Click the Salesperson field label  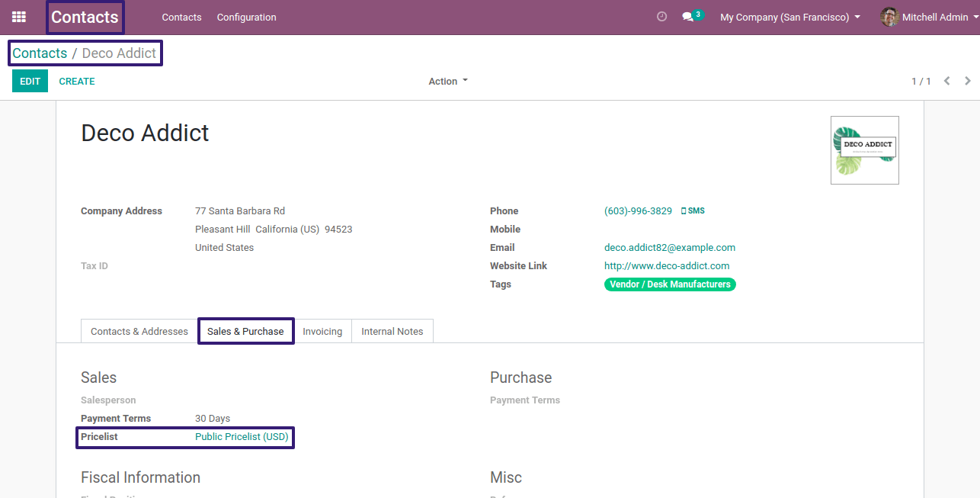pos(108,400)
